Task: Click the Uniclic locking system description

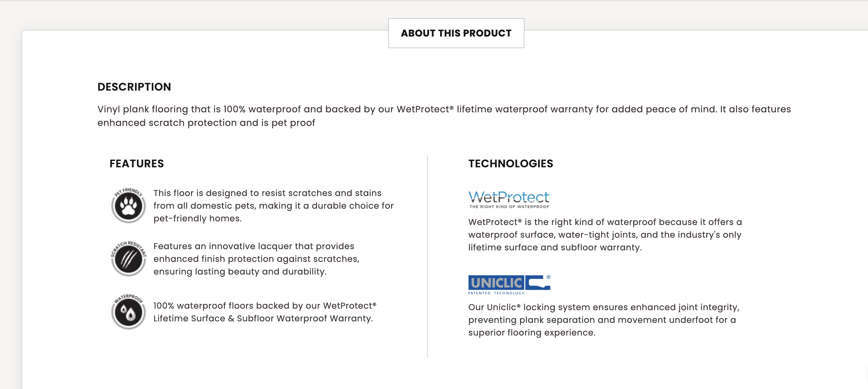Action: coord(604,320)
